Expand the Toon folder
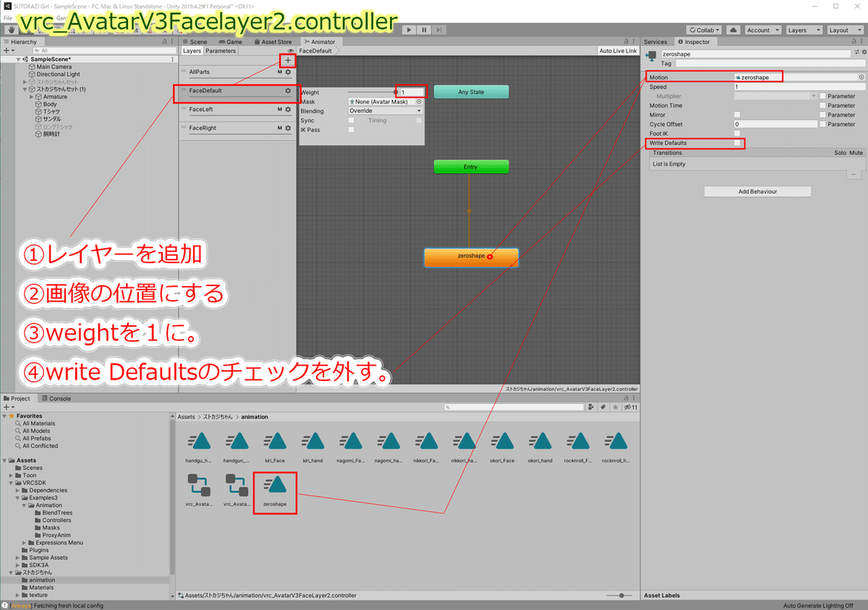Screen dimensions: 868x610 click(12, 476)
